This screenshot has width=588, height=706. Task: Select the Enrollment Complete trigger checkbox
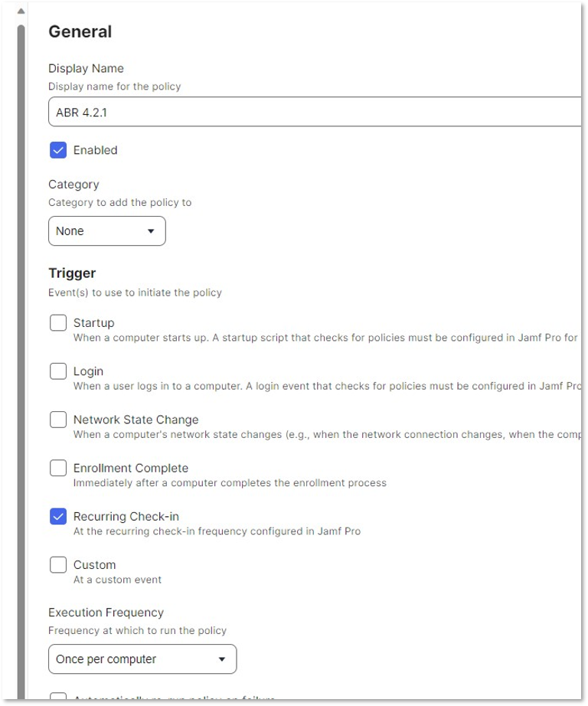[x=58, y=468]
